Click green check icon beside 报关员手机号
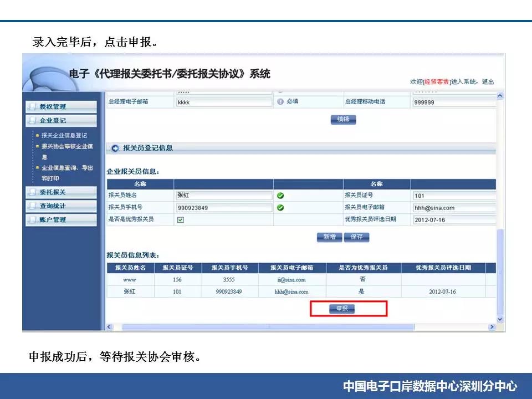Screen dimensions: 532x399 click(280, 207)
